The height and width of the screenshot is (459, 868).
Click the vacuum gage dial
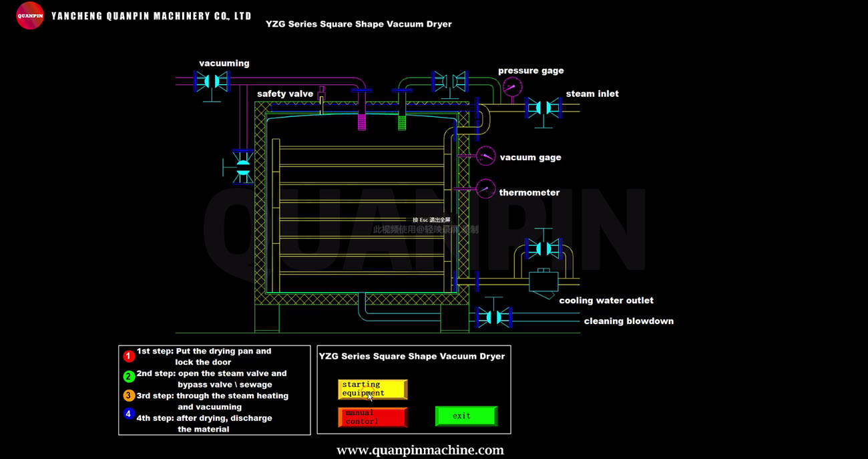(x=485, y=156)
